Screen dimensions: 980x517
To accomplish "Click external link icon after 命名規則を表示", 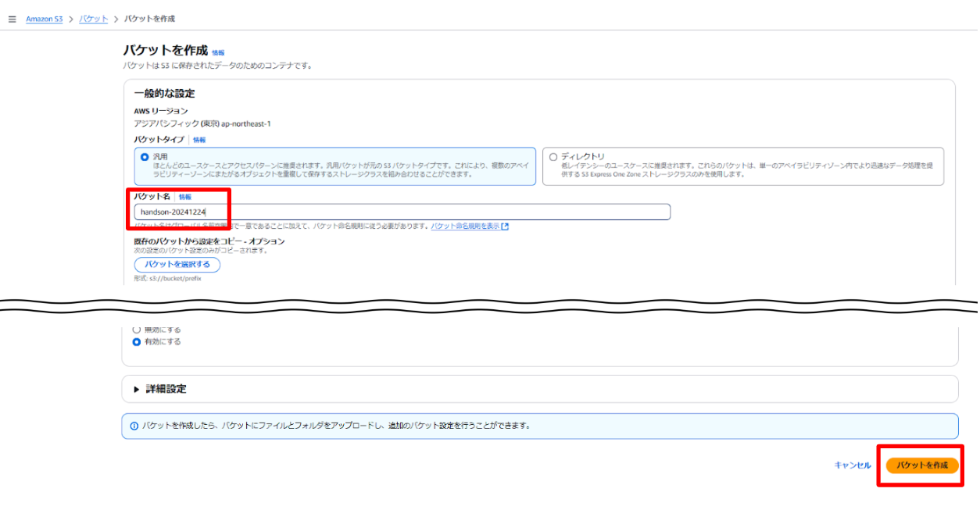I will click(505, 226).
